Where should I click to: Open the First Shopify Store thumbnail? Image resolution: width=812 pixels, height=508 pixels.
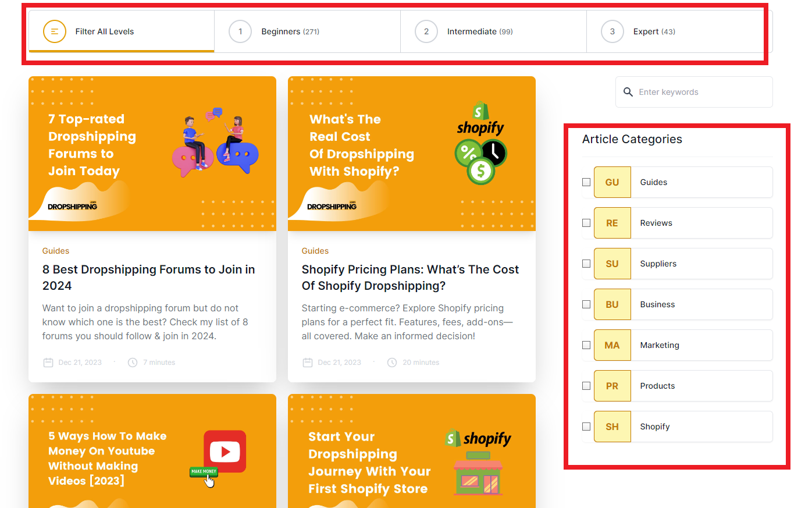click(412, 451)
